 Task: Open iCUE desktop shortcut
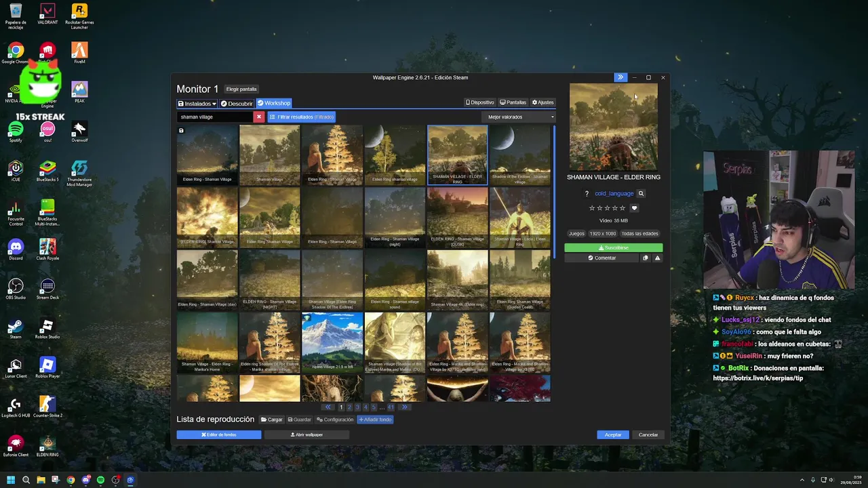[x=16, y=171]
